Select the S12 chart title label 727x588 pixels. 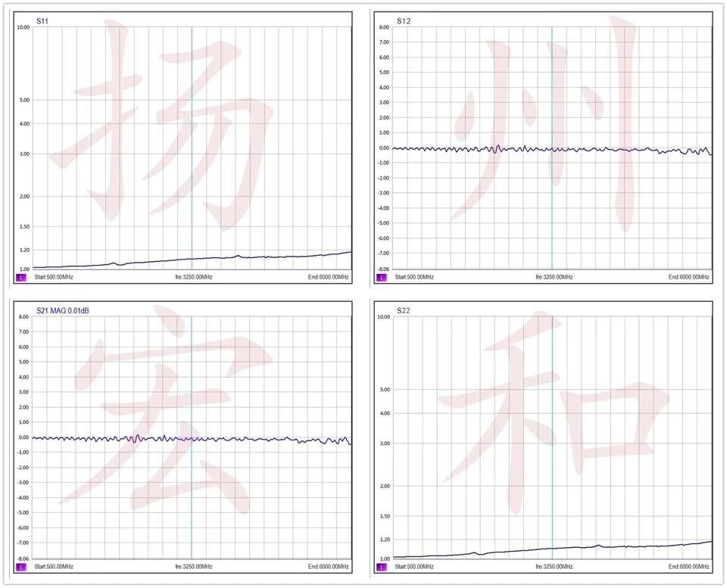404,21
